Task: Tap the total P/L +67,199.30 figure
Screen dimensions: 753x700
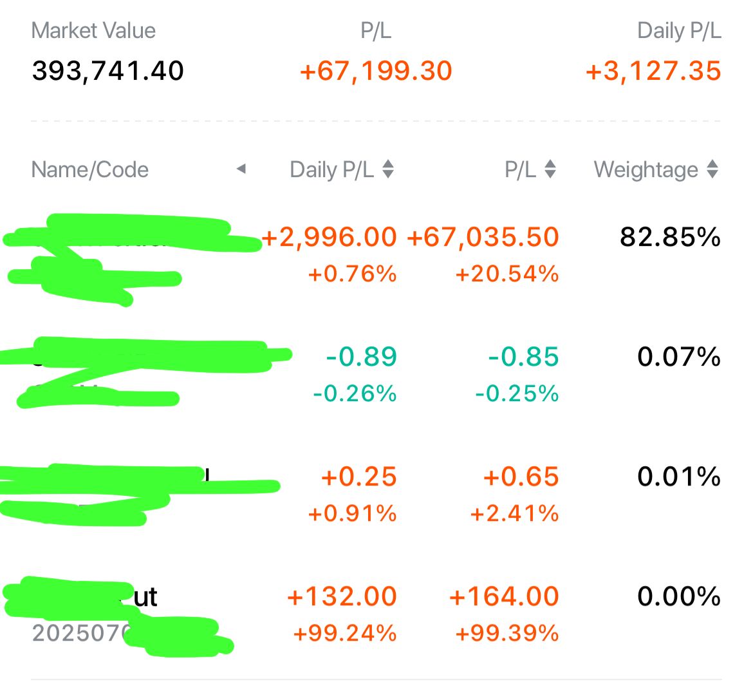Action: pyautogui.click(x=376, y=71)
